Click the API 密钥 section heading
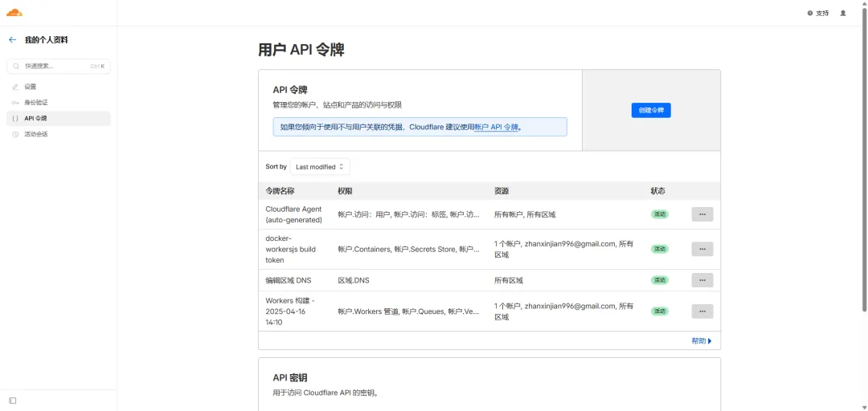 coord(290,378)
